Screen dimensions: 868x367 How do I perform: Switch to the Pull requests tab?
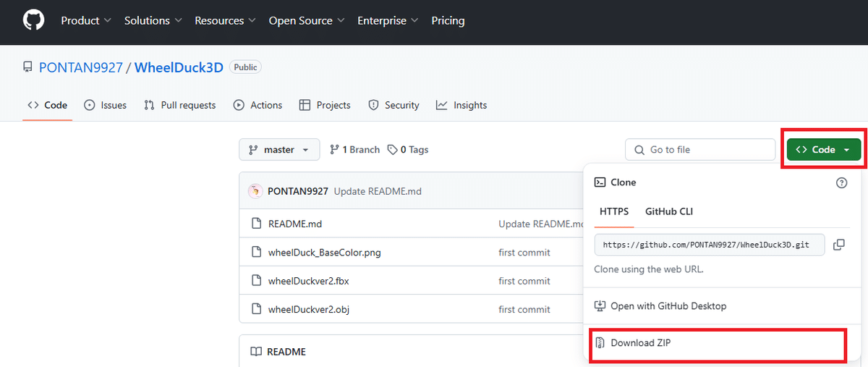pos(180,105)
